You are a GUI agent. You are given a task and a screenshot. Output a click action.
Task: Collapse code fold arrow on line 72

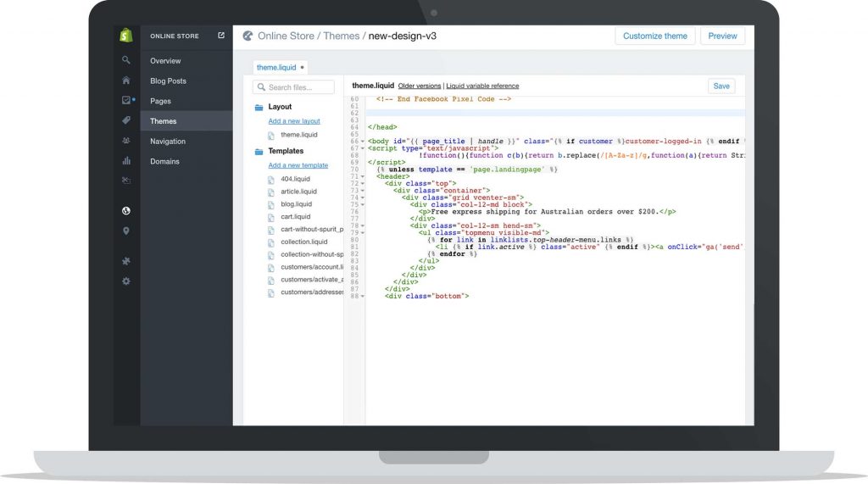tap(363, 184)
